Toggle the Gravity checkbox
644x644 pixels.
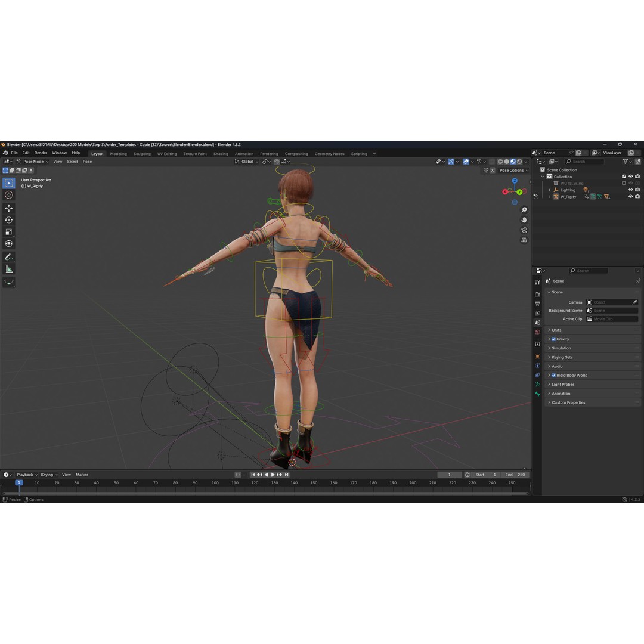553,339
